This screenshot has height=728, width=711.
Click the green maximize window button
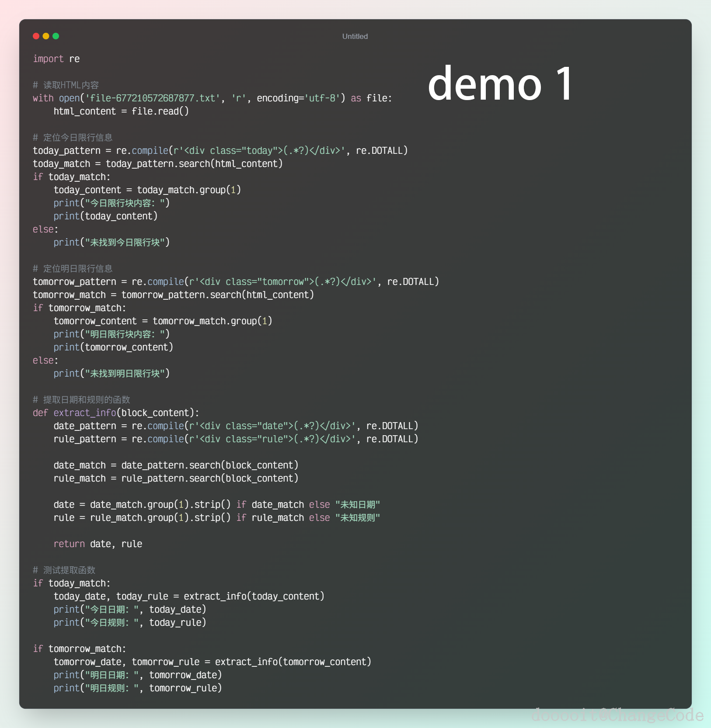56,36
